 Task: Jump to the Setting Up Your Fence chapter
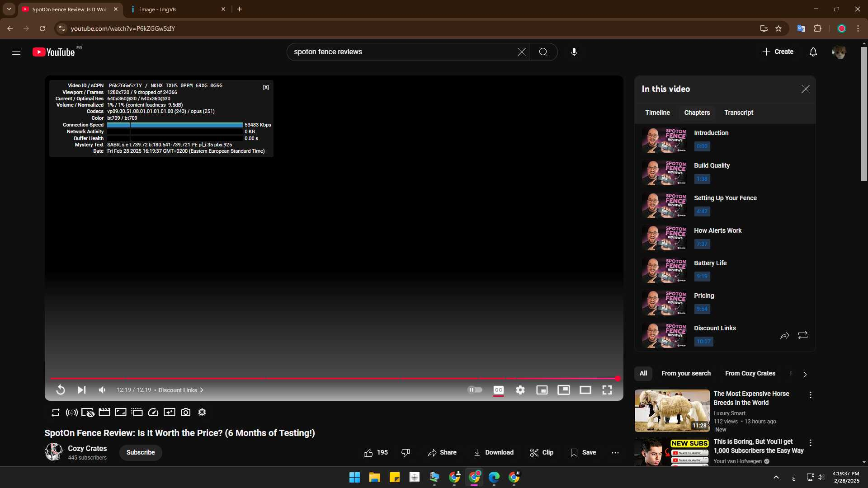click(x=725, y=205)
